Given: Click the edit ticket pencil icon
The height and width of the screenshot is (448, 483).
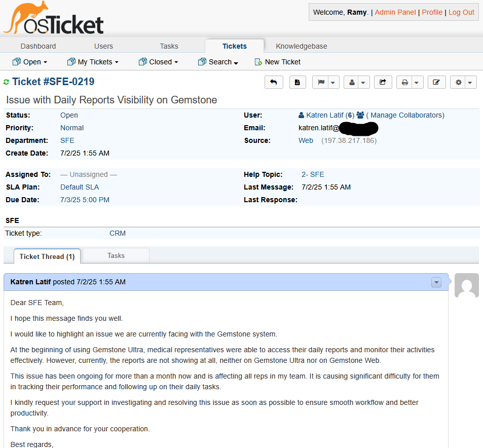Looking at the screenshot, I should tap(436, 82).
